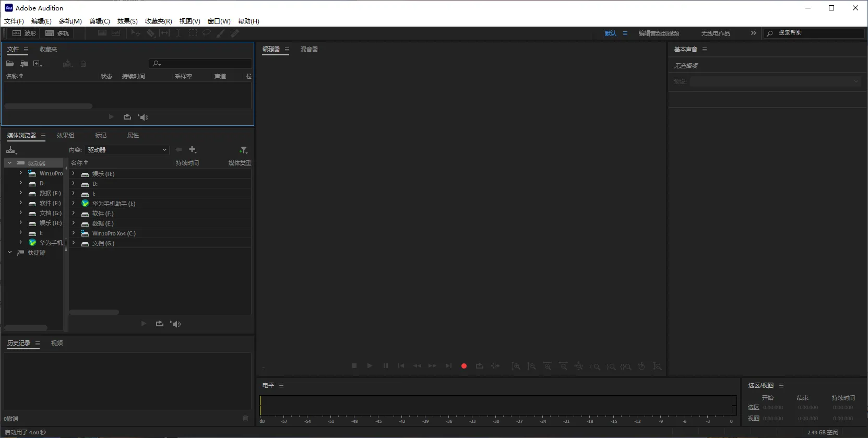Open the 内容 drives dropdown
This screenshot has width=868, height=438.
pyautogui.click(x=127, y=150)
